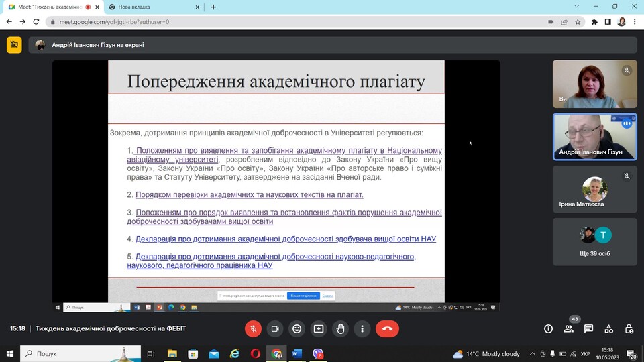Image resolution: width=644 pixels, height=362 pixels.
Task: Open a new browser tab with plus button
Action: pos(213,7)
